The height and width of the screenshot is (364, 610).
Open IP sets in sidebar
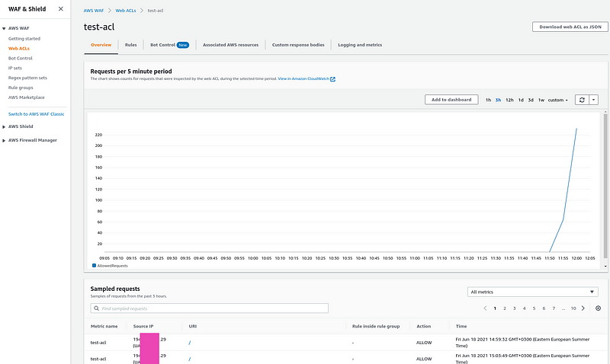pyautogui.click(x=15, y=68)
